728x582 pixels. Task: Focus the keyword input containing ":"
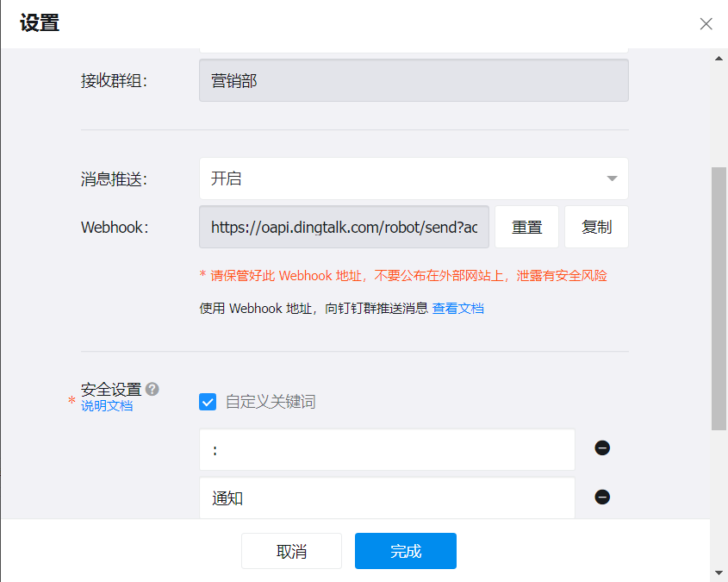coord(387,449)
